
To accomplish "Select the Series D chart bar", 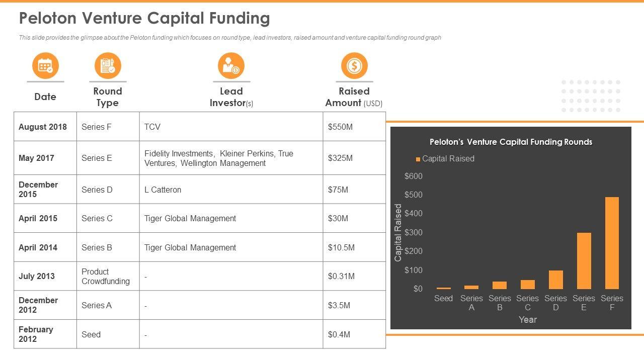I will tap(555, 280).
